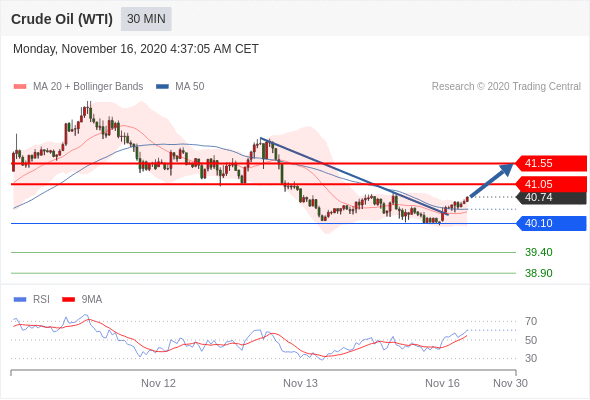
Task: Click the blue MA 50 legend swatch
Action: 163,87
